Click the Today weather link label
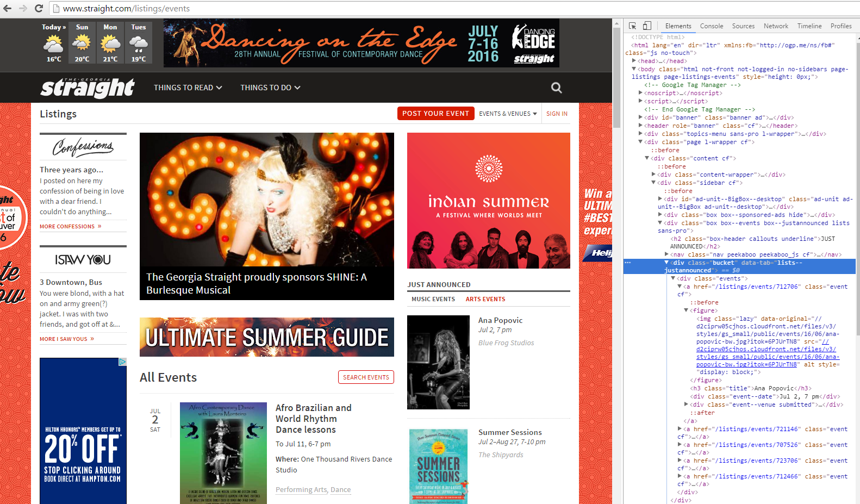860x504 pixels. [x=54, y=27]
